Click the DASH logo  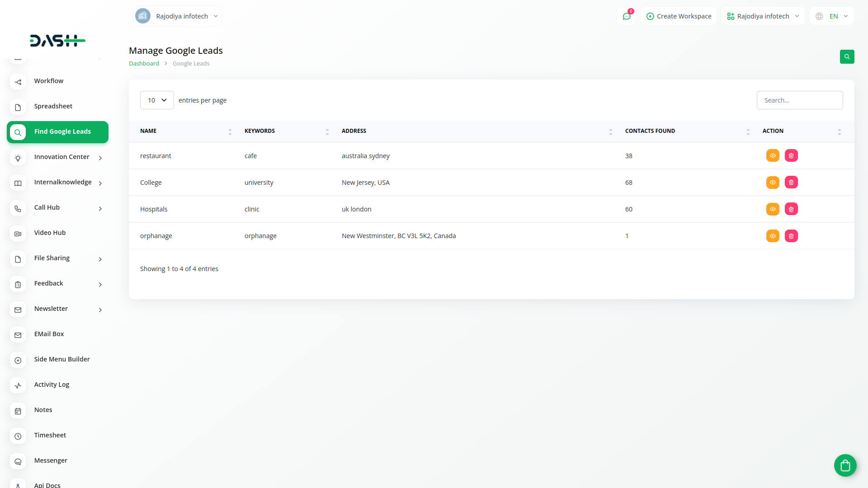click(x=57, y=41)
